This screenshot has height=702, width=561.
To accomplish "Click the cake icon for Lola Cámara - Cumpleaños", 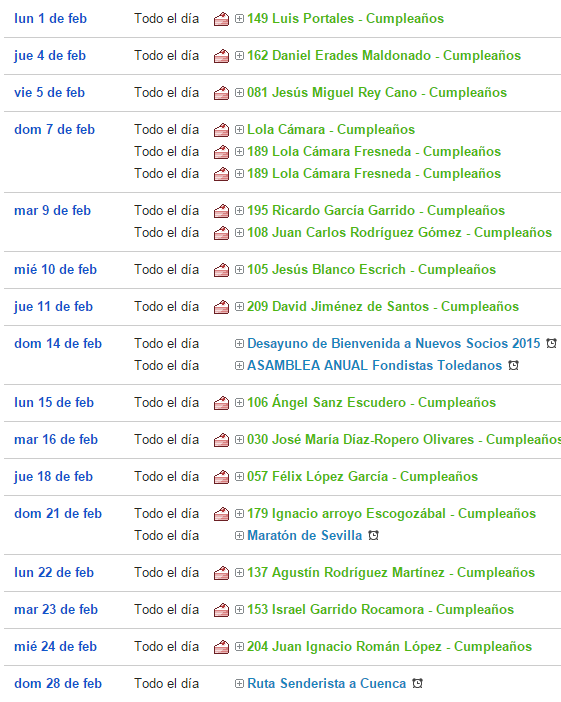I will (221, 130).
